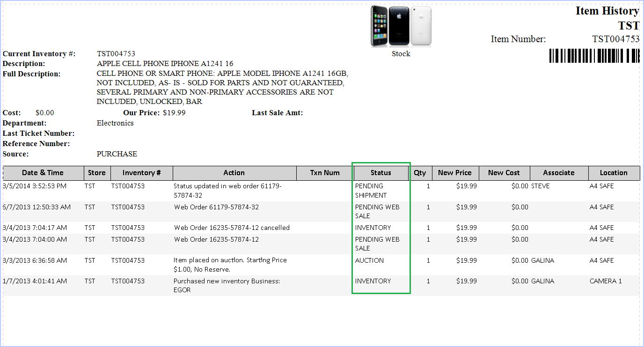Select the STEVE associate cell
Viewport: 644px width, 347px height.
coord(541,186)
